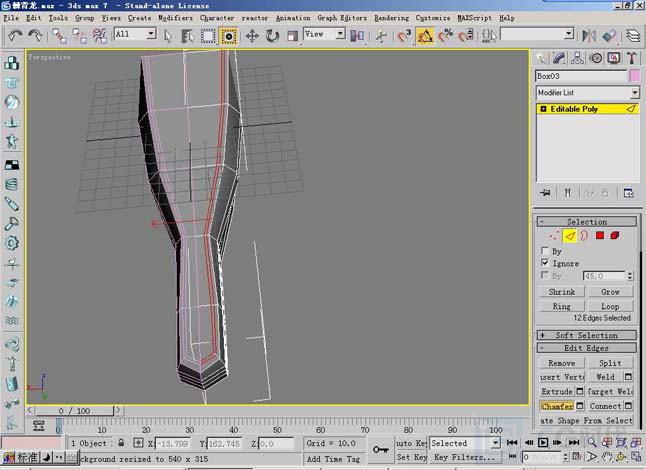Toggle the Rectangular Selection Region button
Viewport: 646px width, 470px height.
click(x=208, y=36)
